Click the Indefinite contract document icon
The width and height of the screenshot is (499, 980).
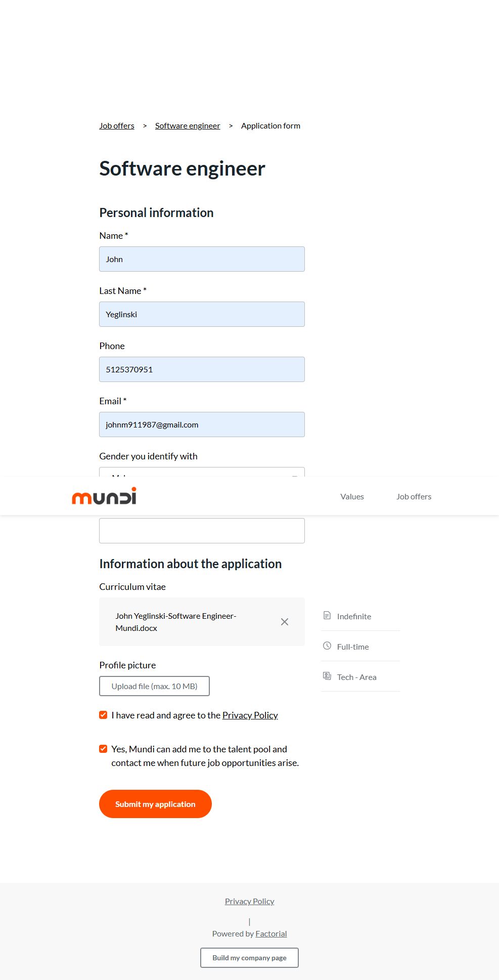(327, 616)
